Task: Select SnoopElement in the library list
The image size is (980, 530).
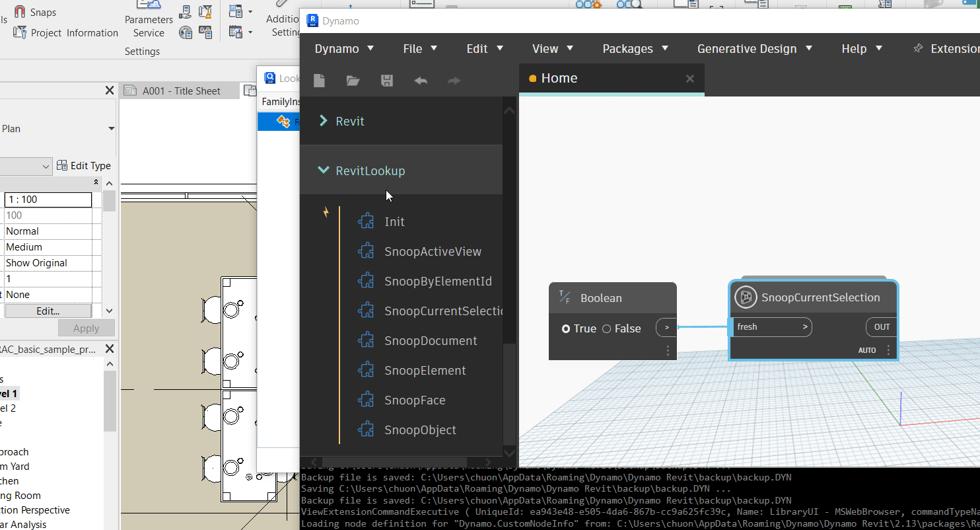Action: click(x=425, y=370)
